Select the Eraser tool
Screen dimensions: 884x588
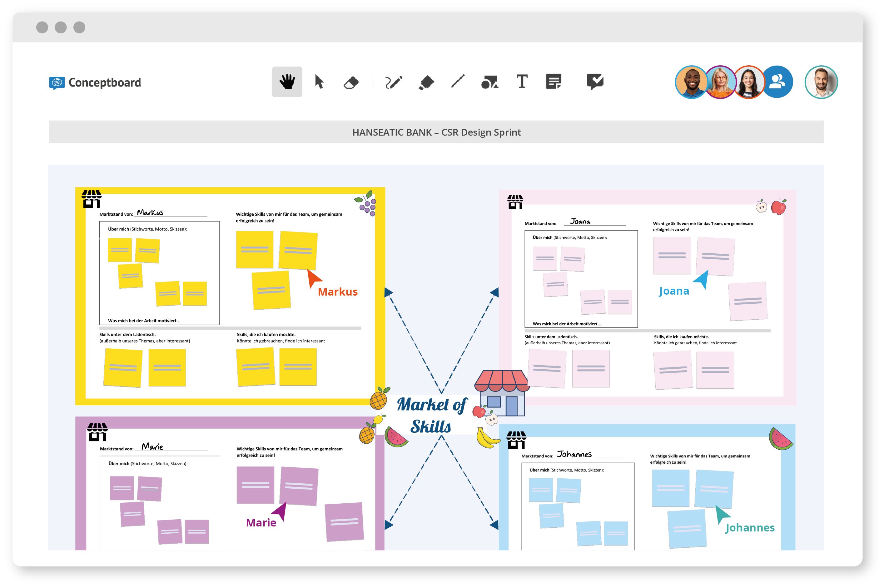[351, 82]
